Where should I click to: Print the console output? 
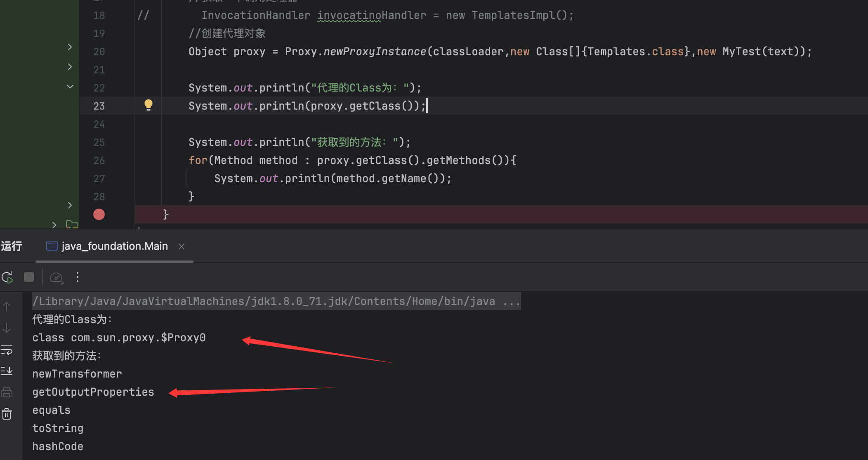[x=7, y=392]
